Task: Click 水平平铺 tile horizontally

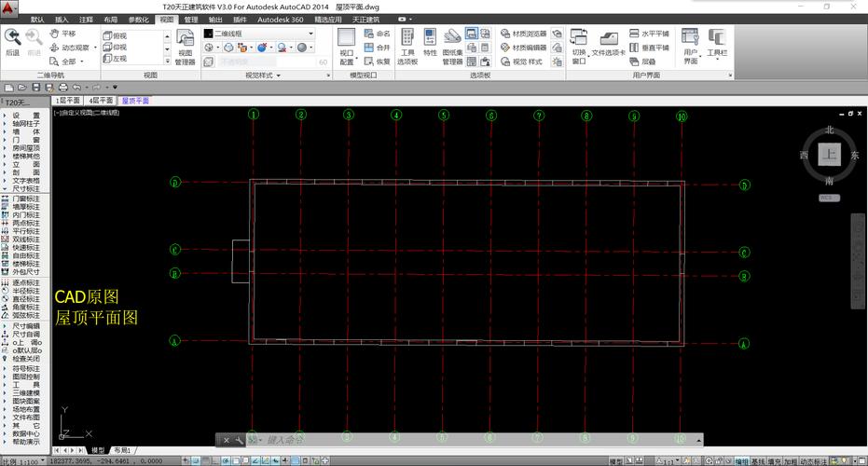Action: (x=649, y=34)
